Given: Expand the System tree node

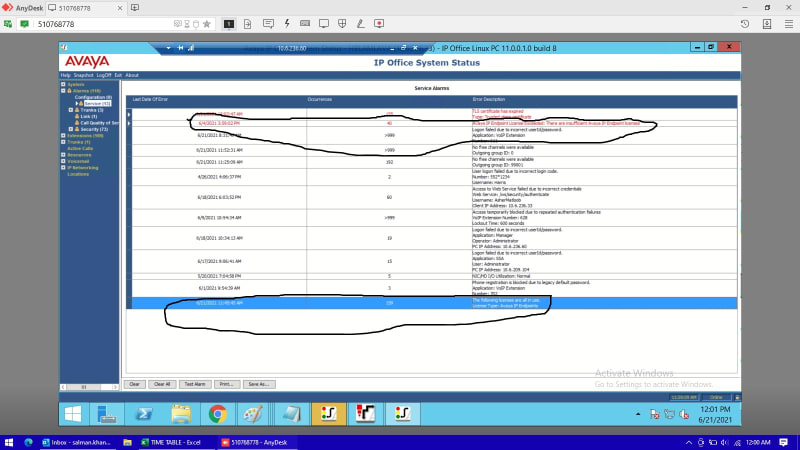Looking at the screenshot, I should tap(63, 84).
